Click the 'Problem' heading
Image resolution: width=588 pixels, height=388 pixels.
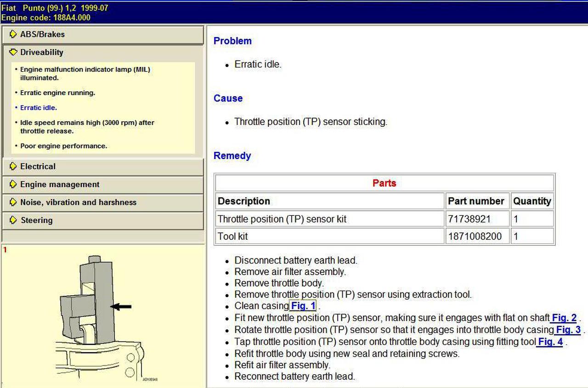click(232, 41)
